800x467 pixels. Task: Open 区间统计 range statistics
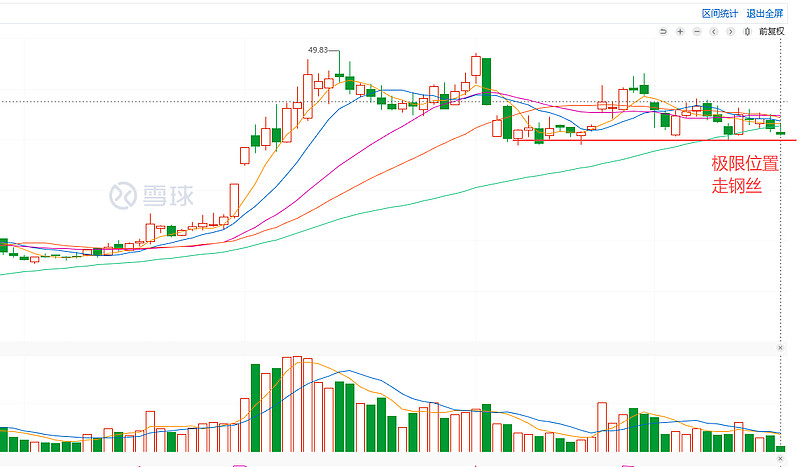[720, 14]
